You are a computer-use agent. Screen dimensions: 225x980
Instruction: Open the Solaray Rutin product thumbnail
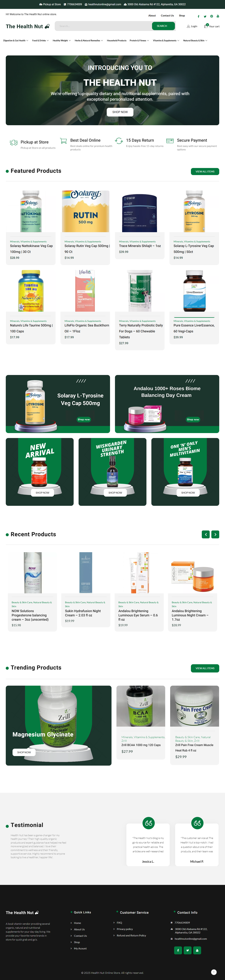coord(85,211)
